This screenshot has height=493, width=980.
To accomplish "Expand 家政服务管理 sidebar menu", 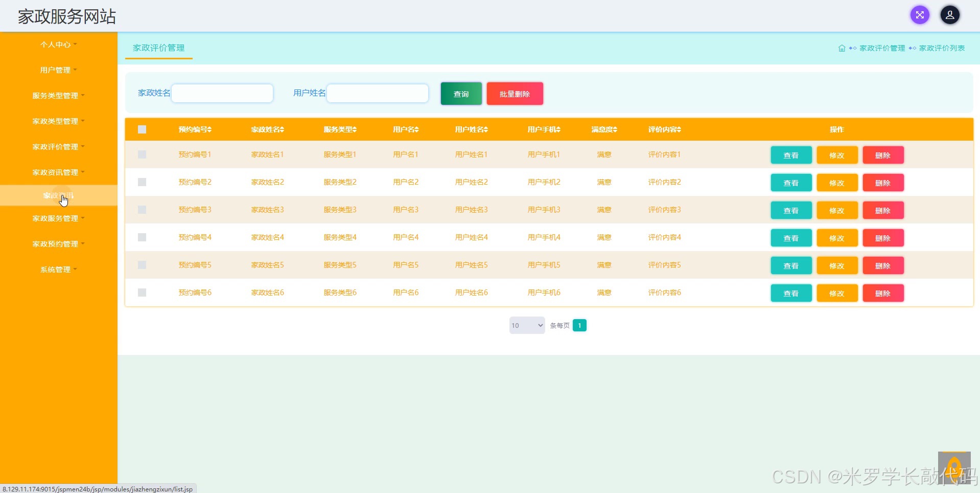I will pyautogui.click(x=59, y=218).
